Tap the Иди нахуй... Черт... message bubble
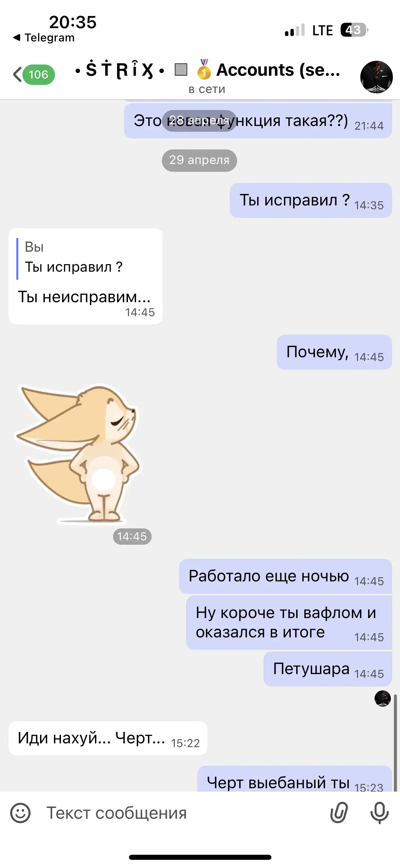400x868 pixels. coord(108,738)
